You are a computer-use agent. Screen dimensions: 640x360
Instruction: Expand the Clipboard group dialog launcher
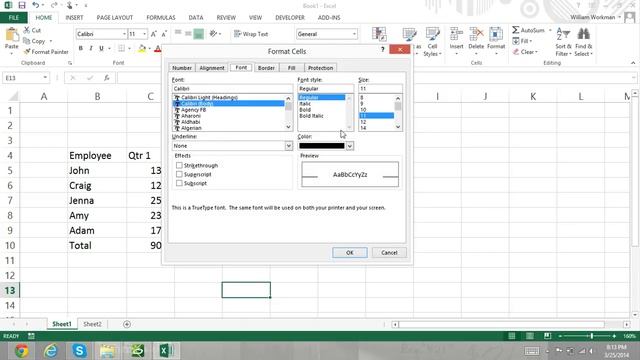tap(70, 63)
